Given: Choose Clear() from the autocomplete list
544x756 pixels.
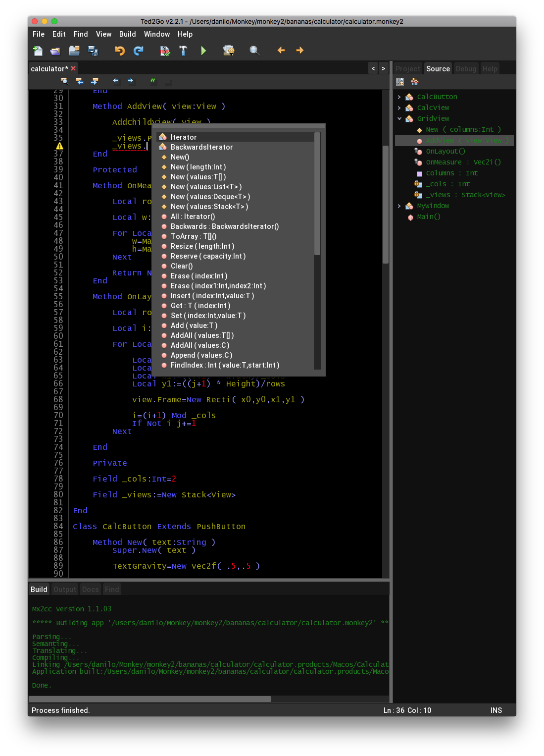Looking at the screenshot, I should (x=182, y=266).
